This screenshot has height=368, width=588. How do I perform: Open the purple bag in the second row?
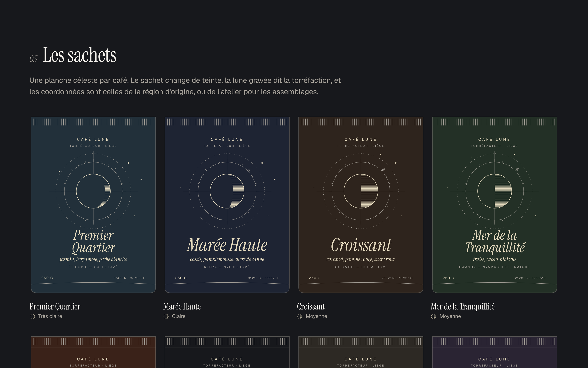click(494, 352)
